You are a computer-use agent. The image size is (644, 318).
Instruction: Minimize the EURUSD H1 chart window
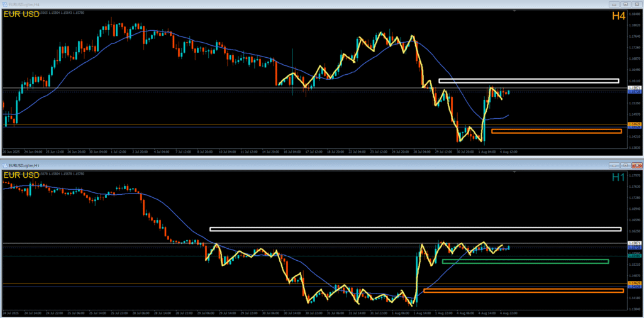[x=615, y=165]
